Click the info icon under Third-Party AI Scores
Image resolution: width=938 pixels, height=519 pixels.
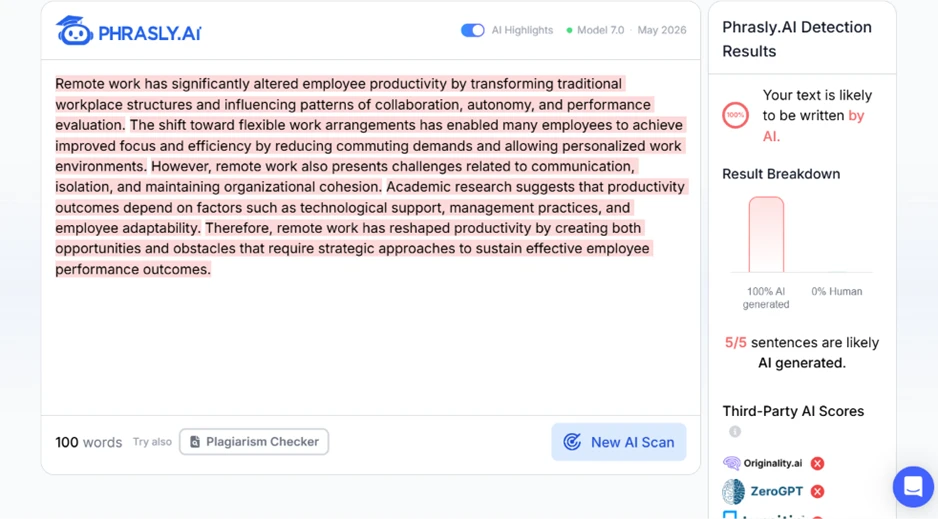(x=735, y=432)
